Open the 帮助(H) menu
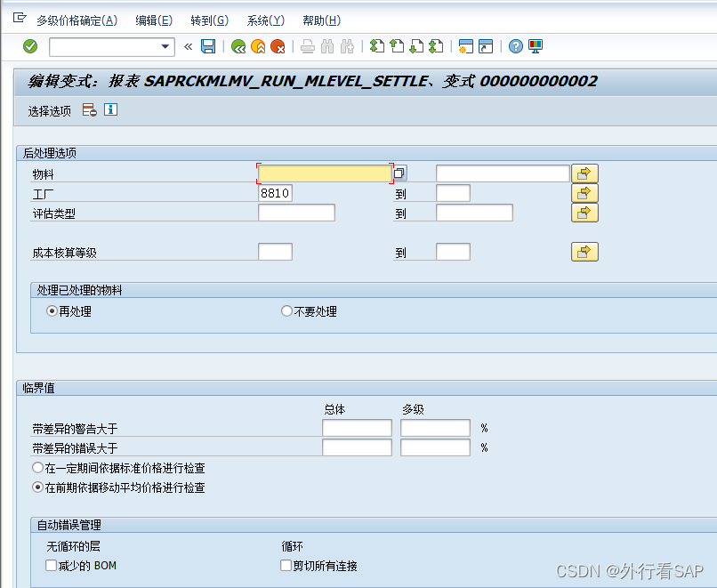The width and height of the screenshot is (717, 588). (x=321, y=20)
